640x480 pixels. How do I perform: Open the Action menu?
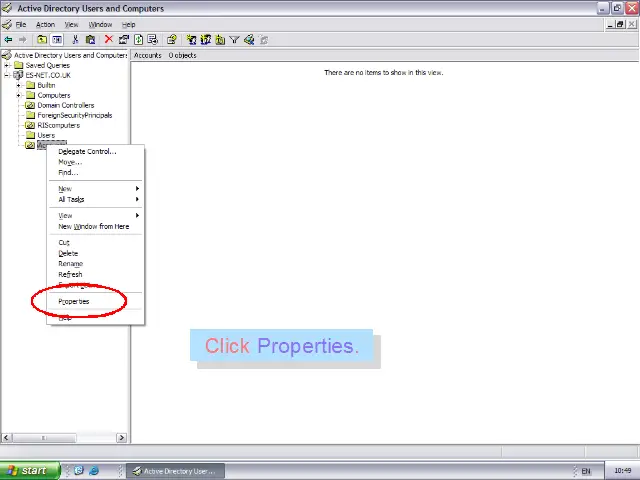[x=45, y=24]
